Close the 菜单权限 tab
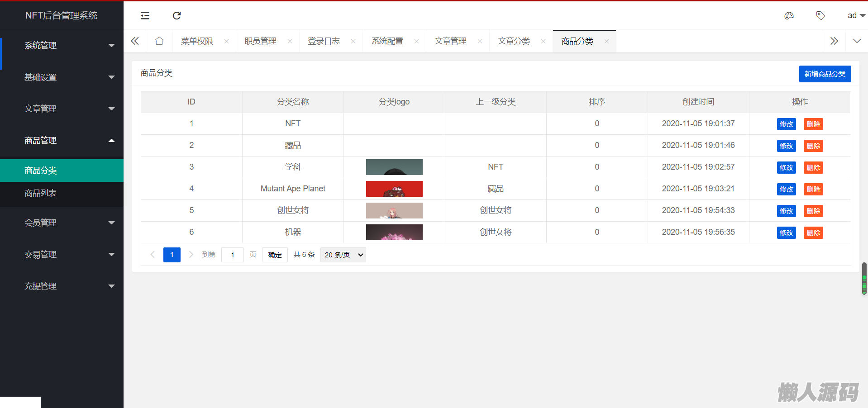This screenshot has width=868, height=408. tap(226, 42)
